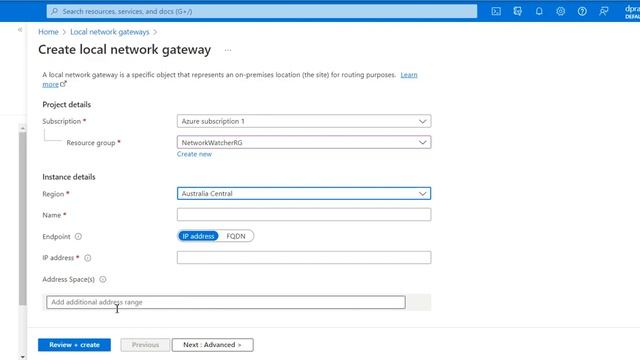
Task: Go to Local network gateways breadcrumb
Action: [x=110, y=32]
